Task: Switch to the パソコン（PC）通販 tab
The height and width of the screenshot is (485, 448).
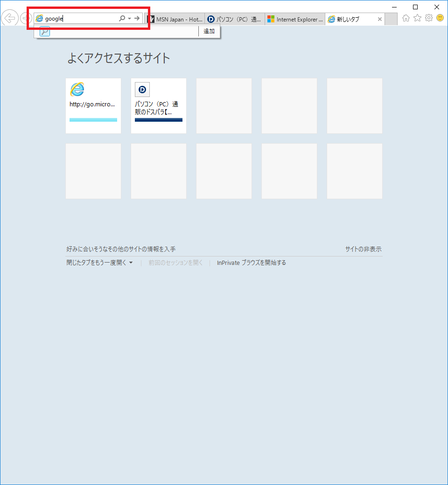Action: point(235,19)
